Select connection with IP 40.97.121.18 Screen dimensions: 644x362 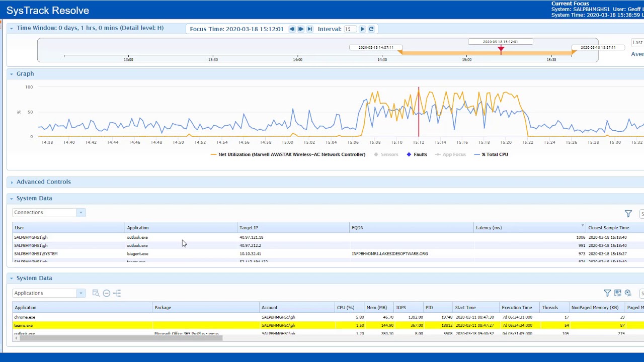(328, 237)
